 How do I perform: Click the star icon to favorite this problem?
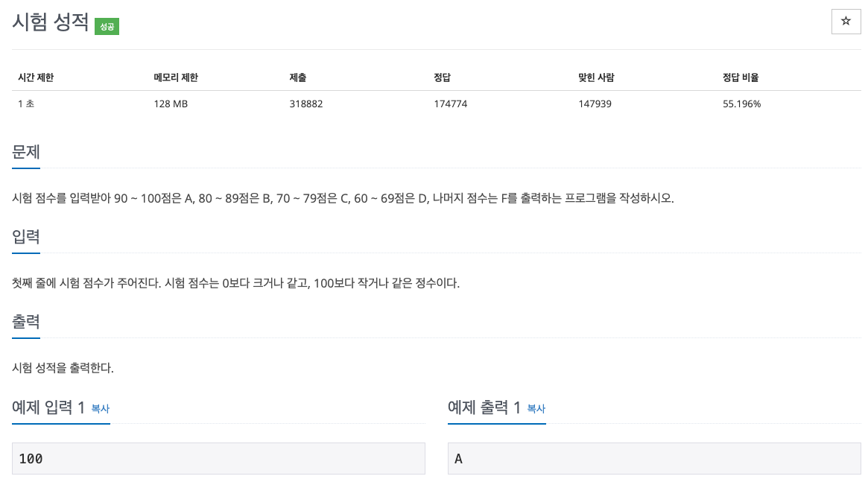846,21
